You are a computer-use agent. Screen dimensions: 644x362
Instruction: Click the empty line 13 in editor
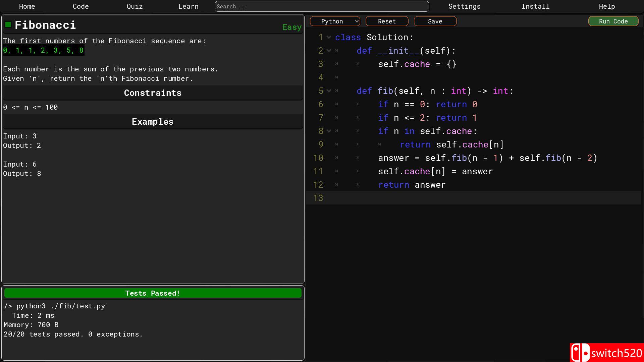[470, 198]
